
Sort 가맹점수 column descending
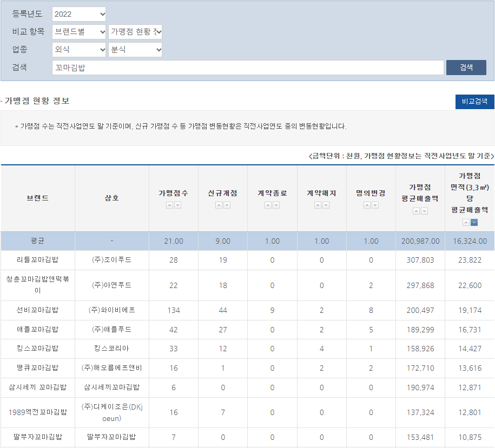click(177, 205)
